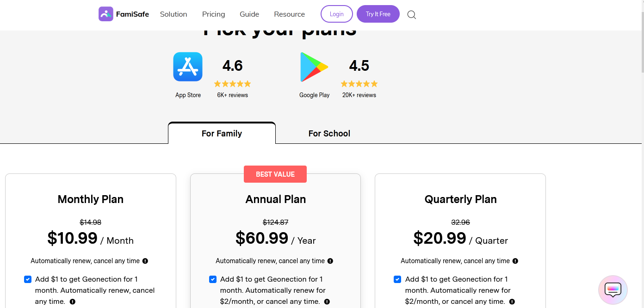Click the FamiSafe logo icon
Screen dimensions: 644x308
click(106, 14)
